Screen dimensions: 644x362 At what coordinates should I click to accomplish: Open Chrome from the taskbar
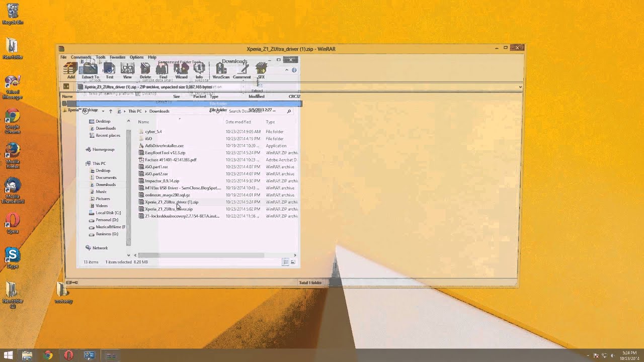pyautogui.click(x=48, y=355)
